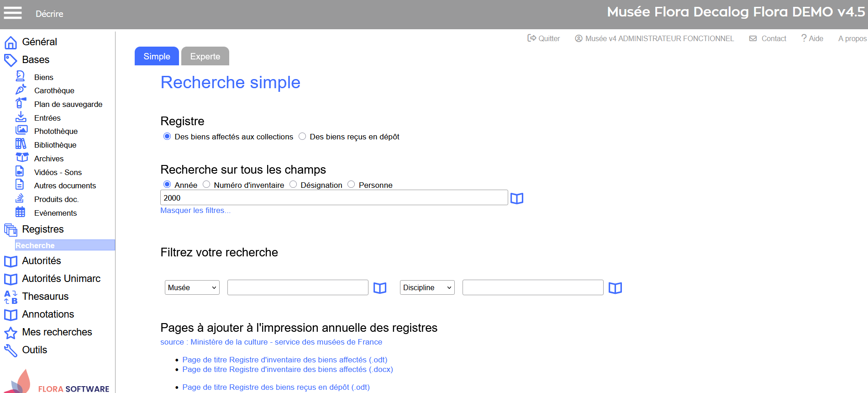The height and width of the screenshot is (393, 868).
Task: Click the Quitter link
Action: (x=544, y=38)
